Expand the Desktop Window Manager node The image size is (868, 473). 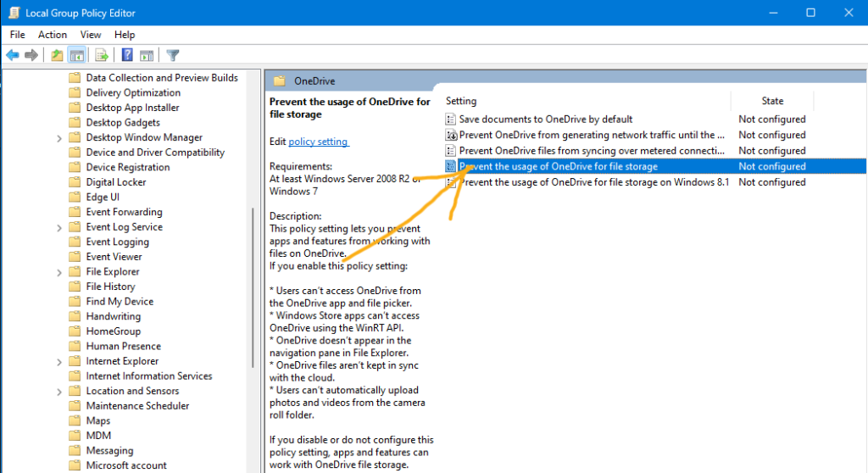click(59, 138)
